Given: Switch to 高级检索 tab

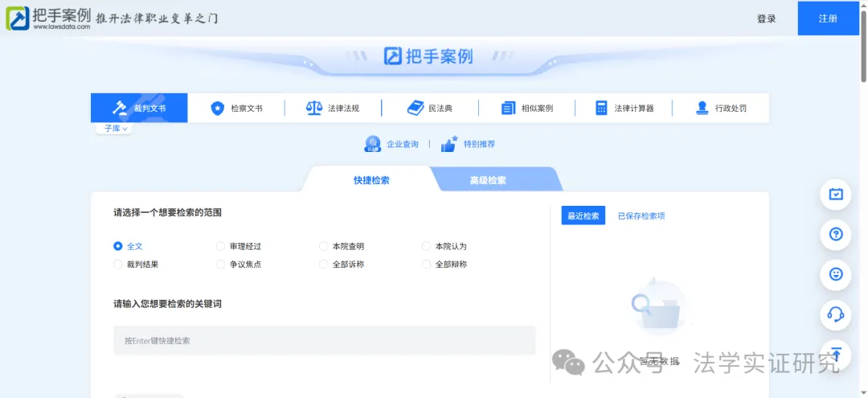Looking at the screenshot, I should point(488,180).
